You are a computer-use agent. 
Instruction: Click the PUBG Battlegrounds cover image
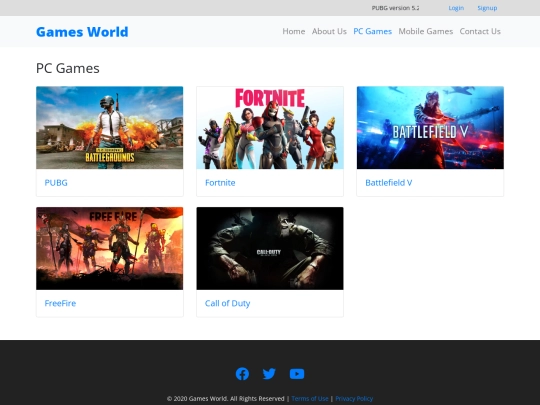click(110, 127)
